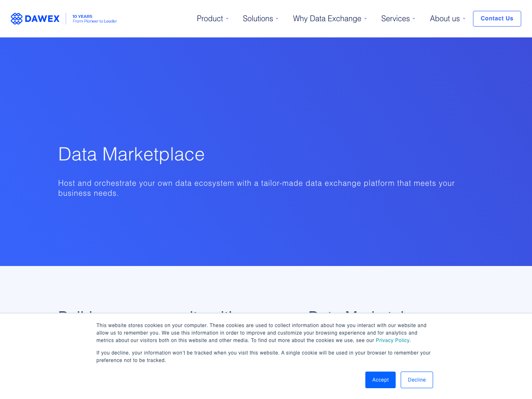Viewport: 532px width, 399px height.
Task: Expand the Solutions dropdown chevron
Action: pyautogui.click(x=276, y=18)
